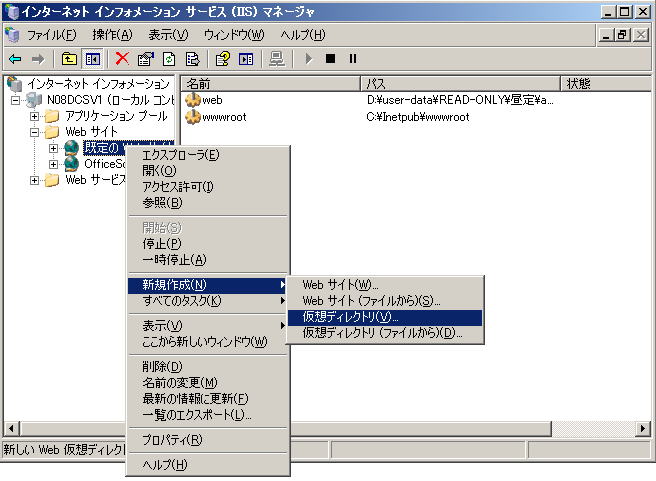Screen dimensions: 656x481
Task: Open the ファイル(F) menu
Action: coord(51,35)
